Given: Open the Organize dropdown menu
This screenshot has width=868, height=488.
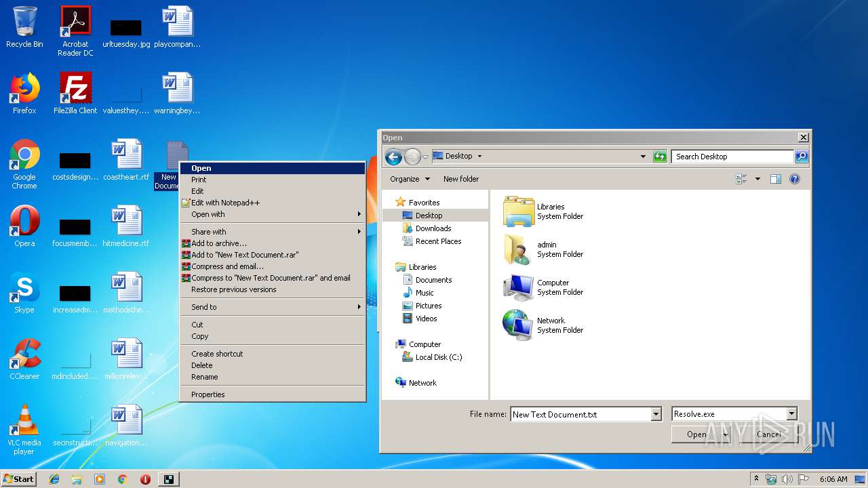Looking at the screenshot, I should point(410,179).
